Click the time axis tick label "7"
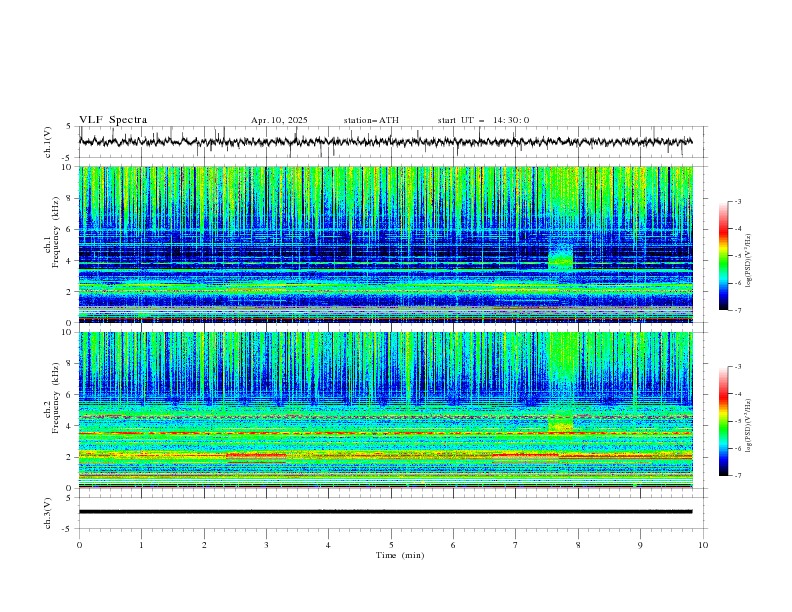792x612 pixels. coord(516,545)
